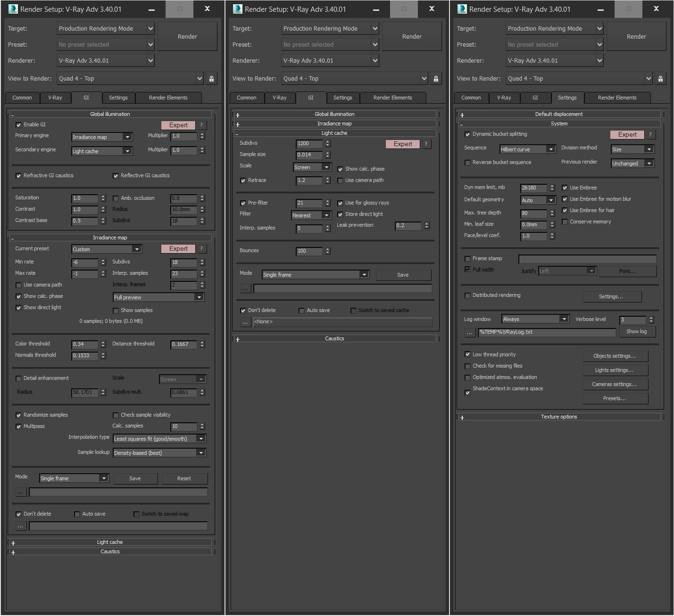Screen dimensions: 674x616
Task: Click Save button in Light cache Mode row
Action: pos(403,275)
